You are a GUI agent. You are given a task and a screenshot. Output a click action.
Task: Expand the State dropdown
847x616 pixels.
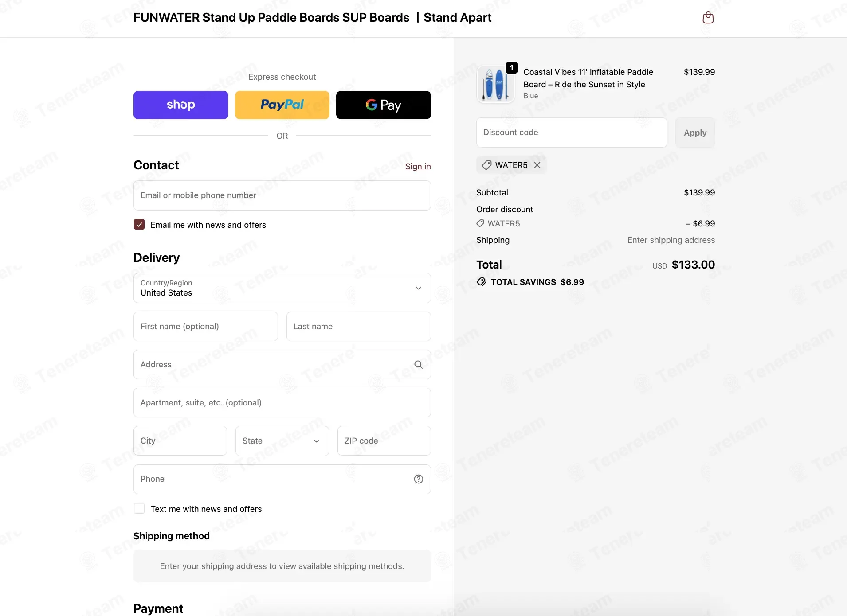coord(282,441)
